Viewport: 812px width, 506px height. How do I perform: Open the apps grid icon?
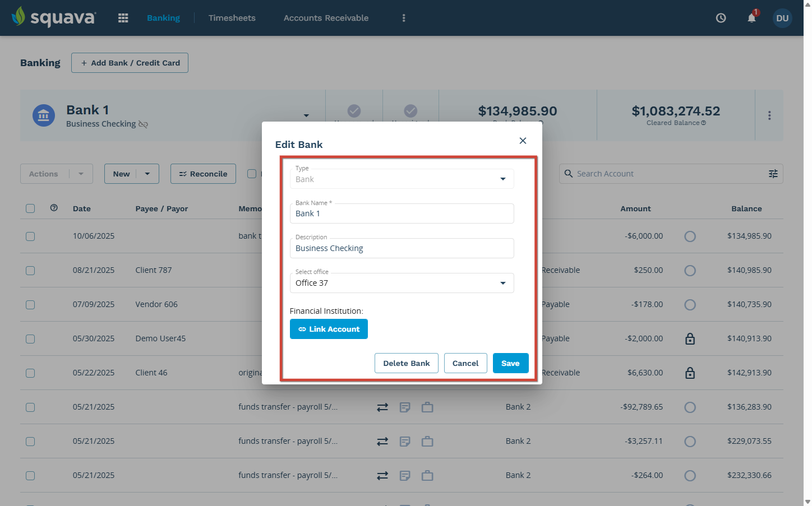[x=123, y=18]
